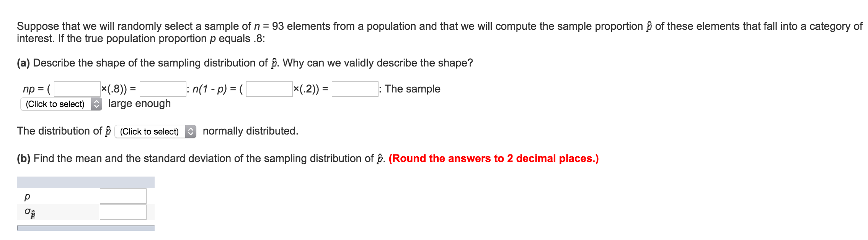
Task: Click the 'large enough' text
Action: (x=140, y=104)
